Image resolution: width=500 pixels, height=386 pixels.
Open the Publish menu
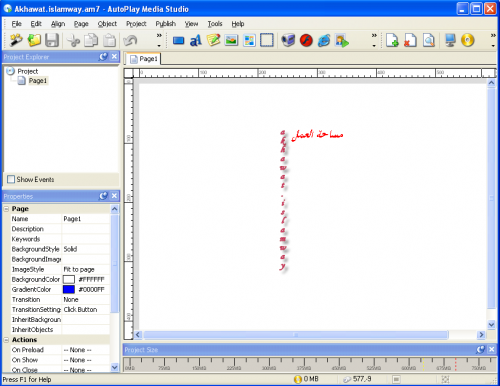pyautogui.click(x=166, y=24)
